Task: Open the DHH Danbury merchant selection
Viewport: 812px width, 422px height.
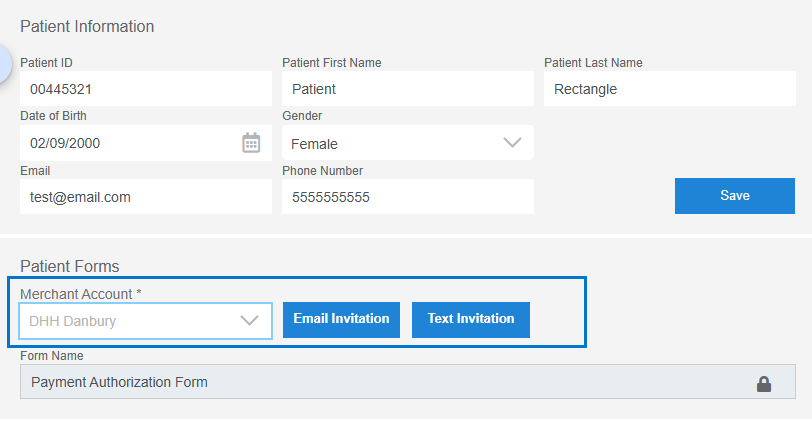Action: 146,321
